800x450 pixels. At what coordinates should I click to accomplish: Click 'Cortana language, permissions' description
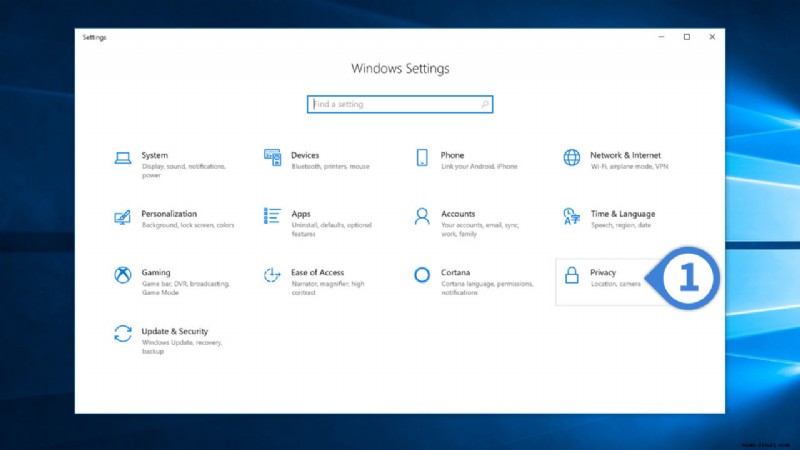(x=487, y=288)
